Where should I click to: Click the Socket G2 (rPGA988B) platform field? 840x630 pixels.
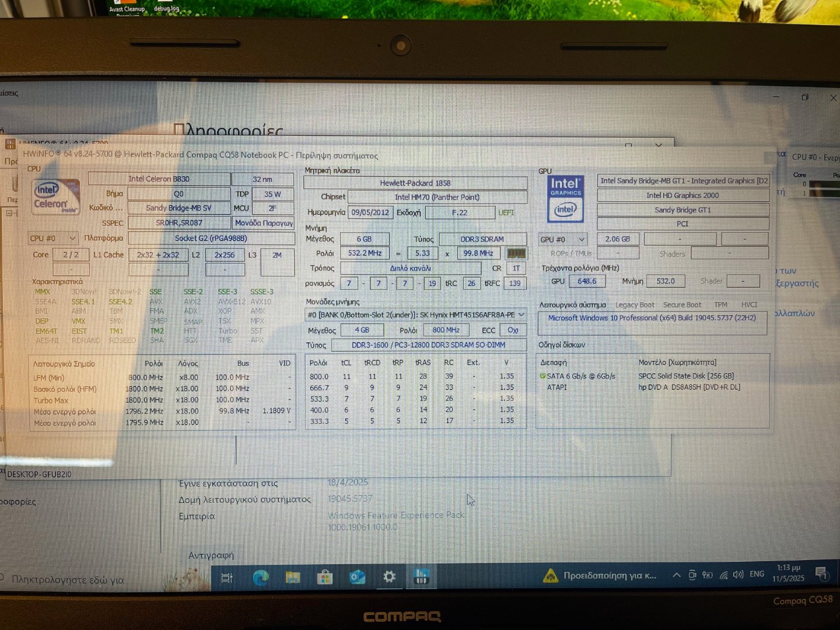[211, 238]
